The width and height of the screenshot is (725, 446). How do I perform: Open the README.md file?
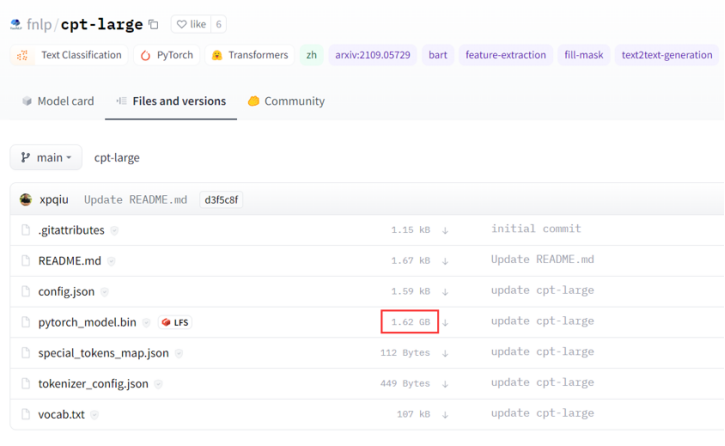tap(70, 261)
